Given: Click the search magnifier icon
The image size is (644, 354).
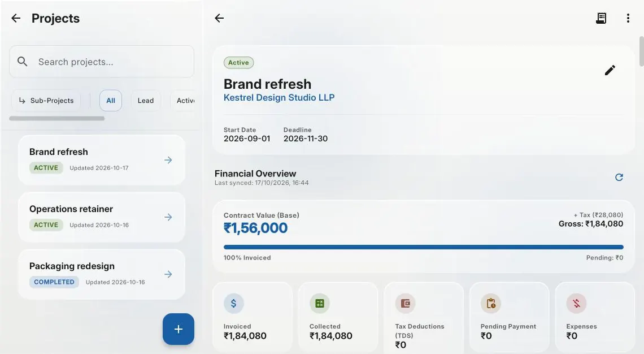Looking at the screenshot, I should [22, 62].
